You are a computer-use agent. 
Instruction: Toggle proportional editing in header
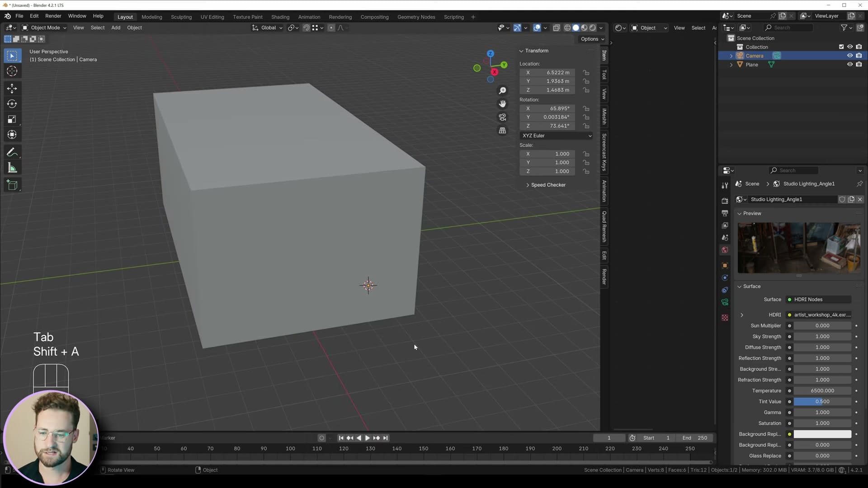[331, 28]
